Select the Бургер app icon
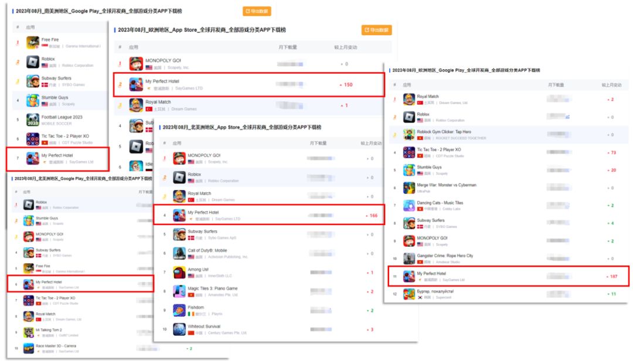Viewport: 633px width, 364px height. (409, 294)
